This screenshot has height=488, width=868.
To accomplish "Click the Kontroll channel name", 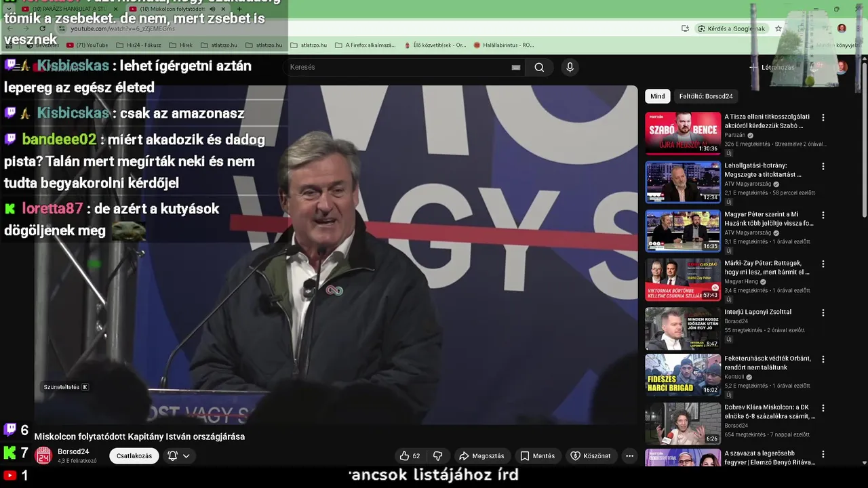I will (734, 377).
